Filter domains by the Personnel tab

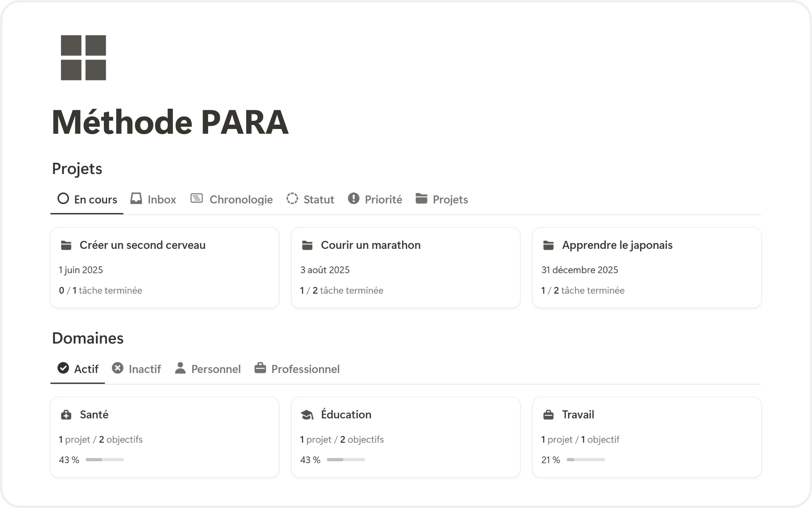215,369
